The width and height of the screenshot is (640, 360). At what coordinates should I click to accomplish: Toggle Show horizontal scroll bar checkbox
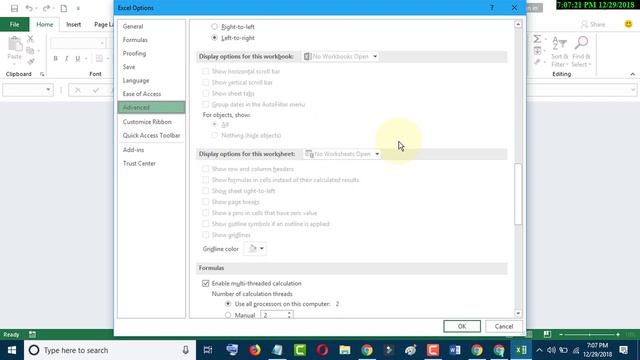[206, 71]
